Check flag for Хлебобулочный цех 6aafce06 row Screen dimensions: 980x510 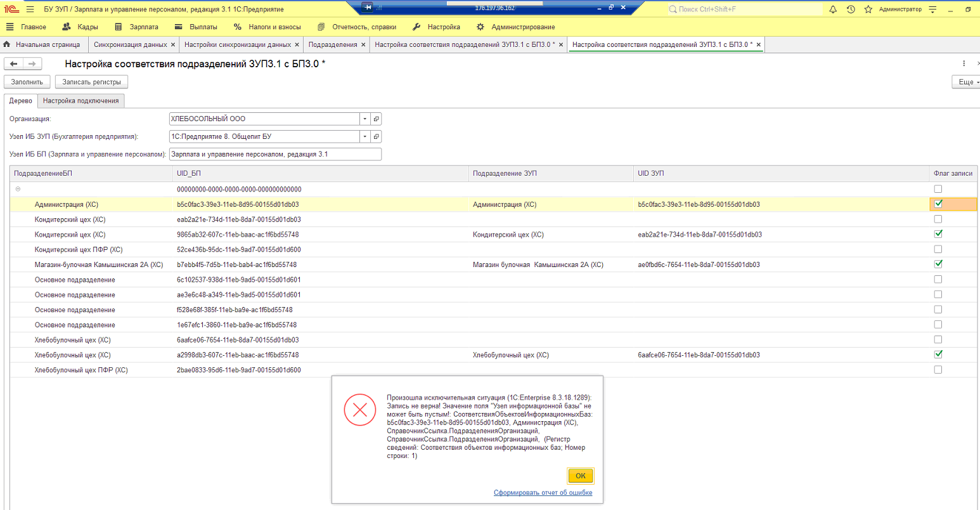[x=938, y=339]
